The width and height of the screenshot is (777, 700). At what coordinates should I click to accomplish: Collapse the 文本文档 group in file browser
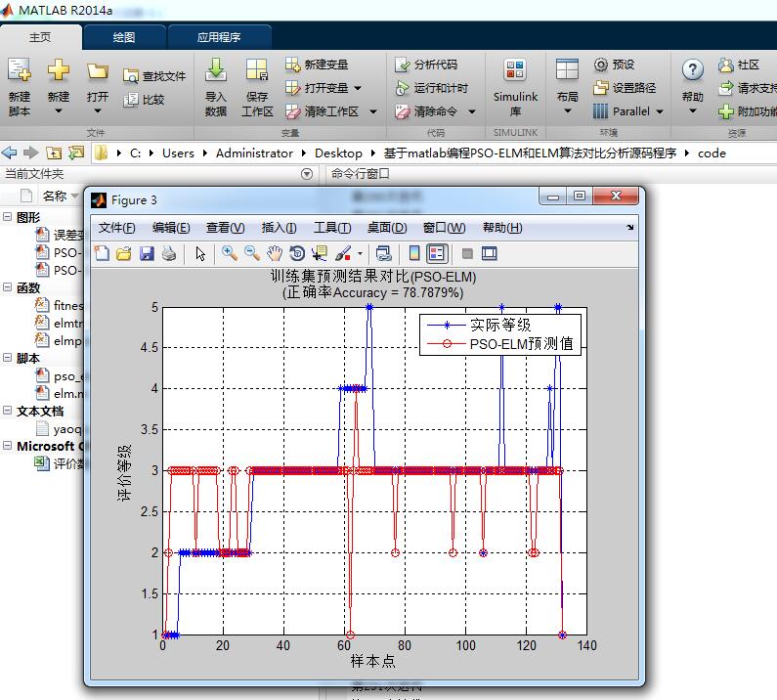(8, 411)
